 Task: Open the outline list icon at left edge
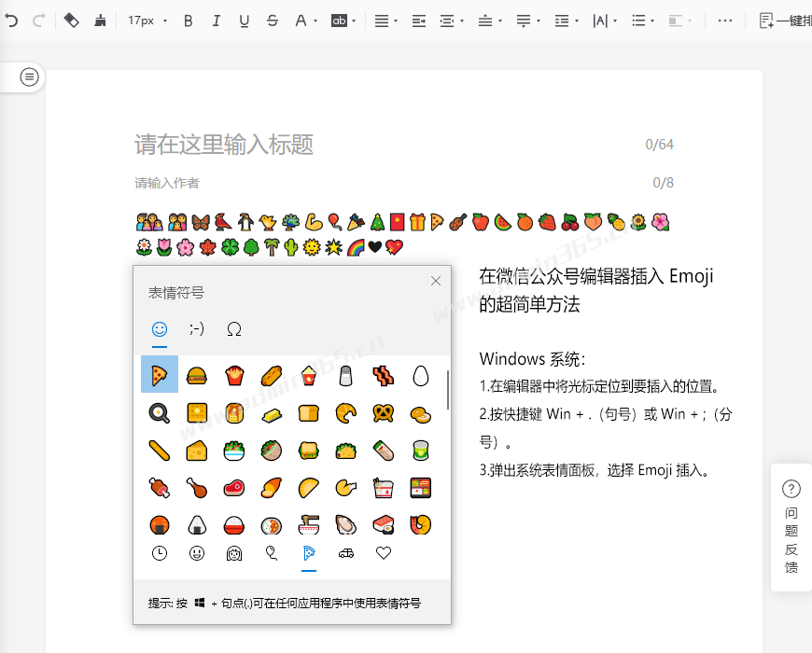point(30,77)
